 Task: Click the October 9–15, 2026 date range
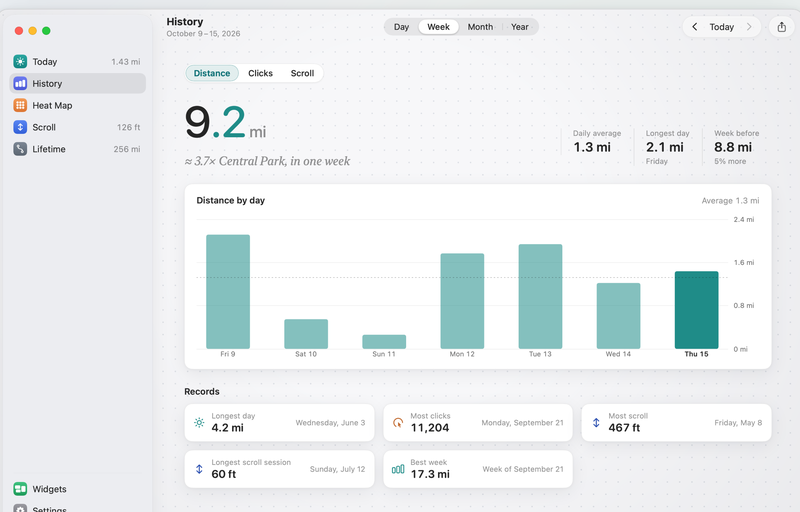point(203,34)
